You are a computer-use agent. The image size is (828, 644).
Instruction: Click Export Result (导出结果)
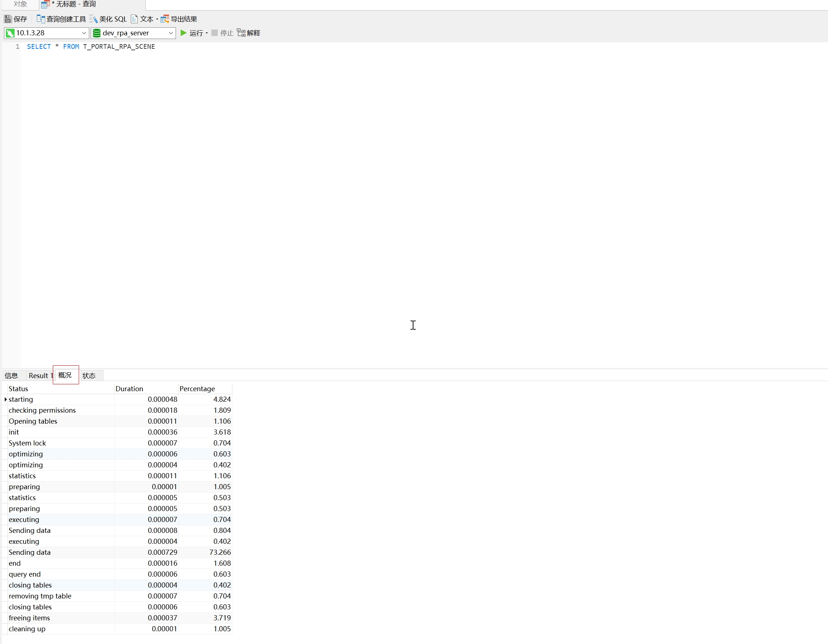coord(179,19)
